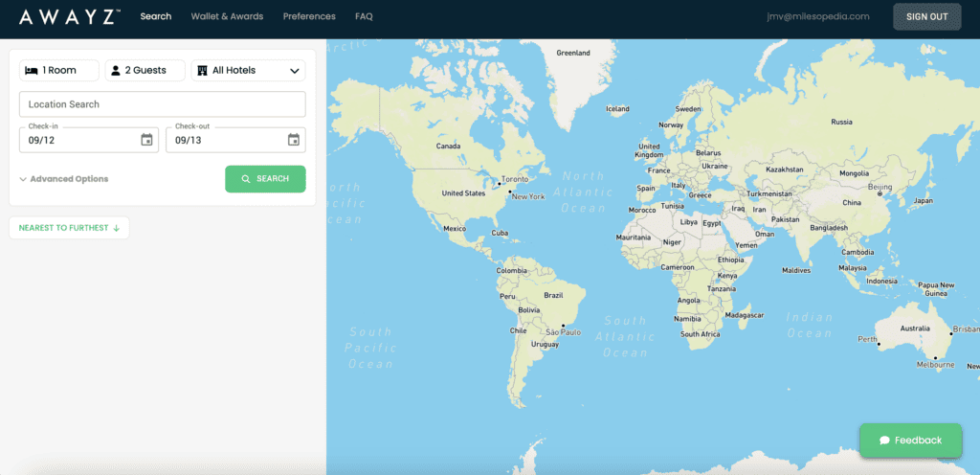Click the hotel building icon
Screen dimensions: 980x475
pos(202,70)
